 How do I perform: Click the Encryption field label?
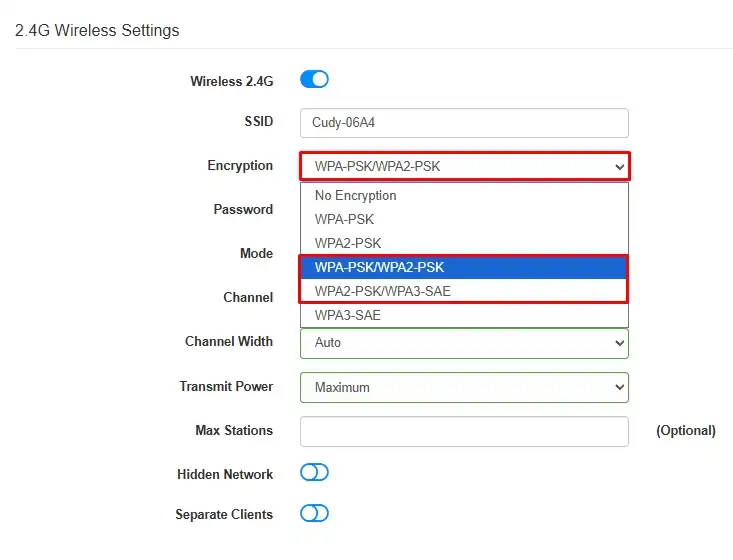pos(240,165)
